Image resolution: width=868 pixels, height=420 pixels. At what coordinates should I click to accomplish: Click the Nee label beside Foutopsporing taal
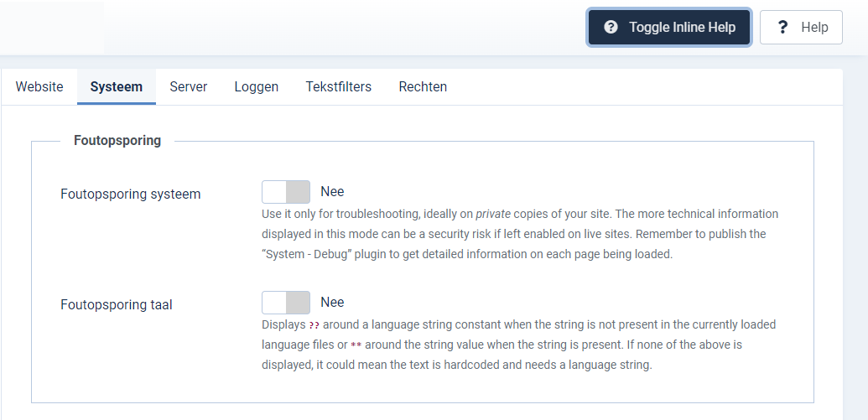point(332,303)
